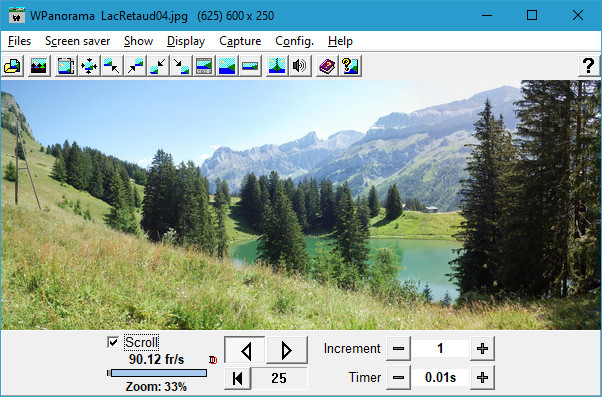602x397 pixels.
Task: Open the purple help book icon
Action: [327, 66]
